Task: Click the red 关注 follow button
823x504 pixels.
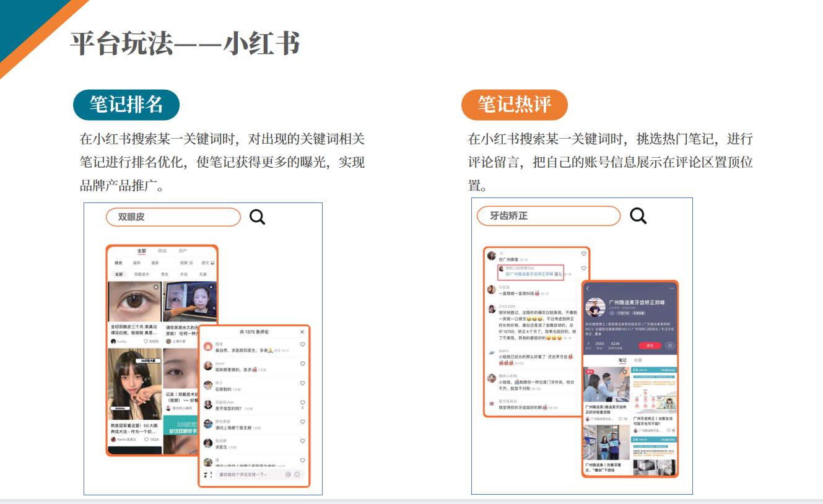Action: tap(650, 345)
